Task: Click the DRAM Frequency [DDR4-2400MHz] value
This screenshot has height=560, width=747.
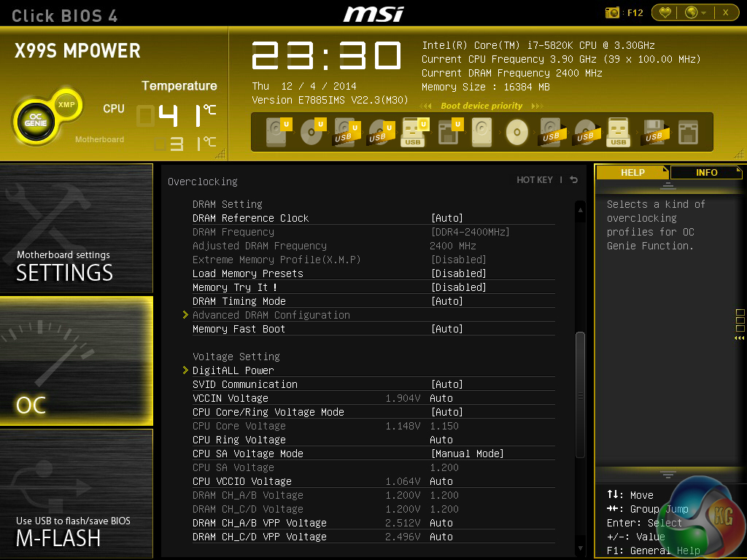Action: pos(470,232)
